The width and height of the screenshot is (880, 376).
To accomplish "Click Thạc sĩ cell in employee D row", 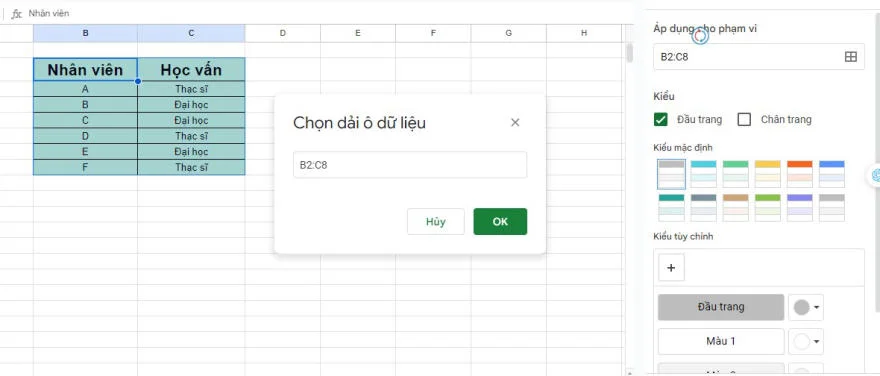I will [x=191, y=136].
